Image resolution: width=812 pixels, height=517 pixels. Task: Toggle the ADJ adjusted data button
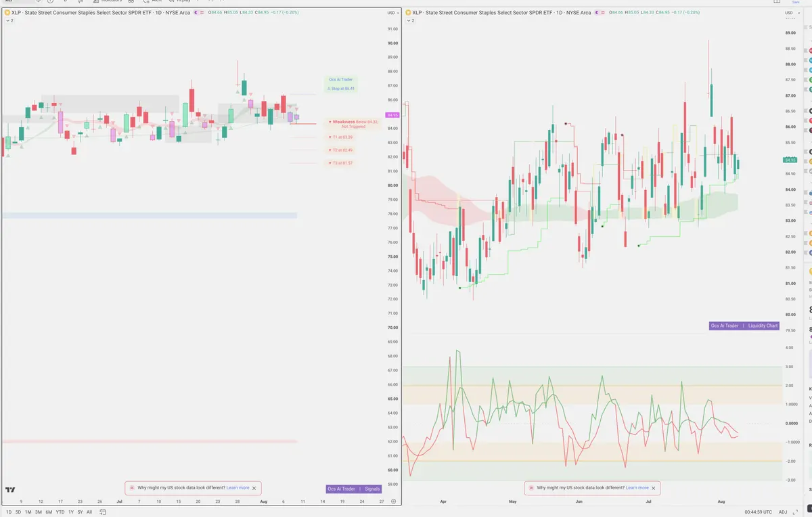point(783,512)
